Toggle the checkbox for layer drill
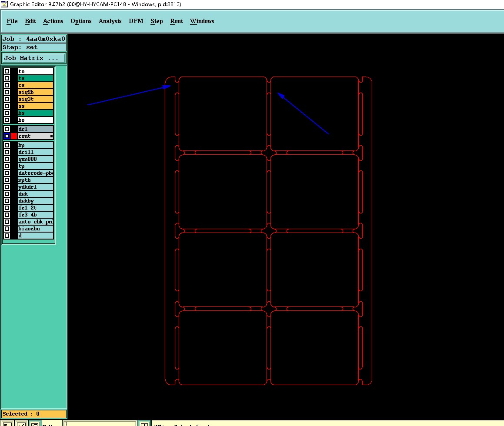Image resolution: width=504 pixels, height=426 pixels. [7, 152]
